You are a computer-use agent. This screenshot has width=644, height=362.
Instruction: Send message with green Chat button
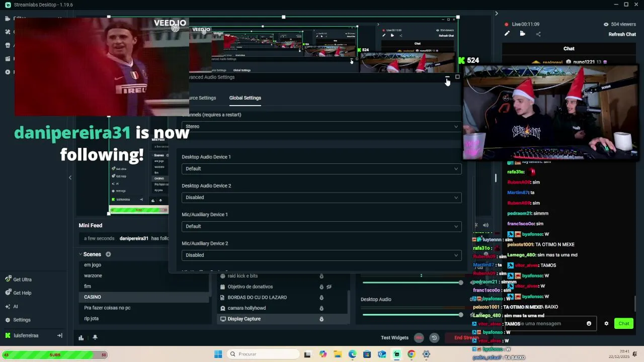click(x=624, y=323)
